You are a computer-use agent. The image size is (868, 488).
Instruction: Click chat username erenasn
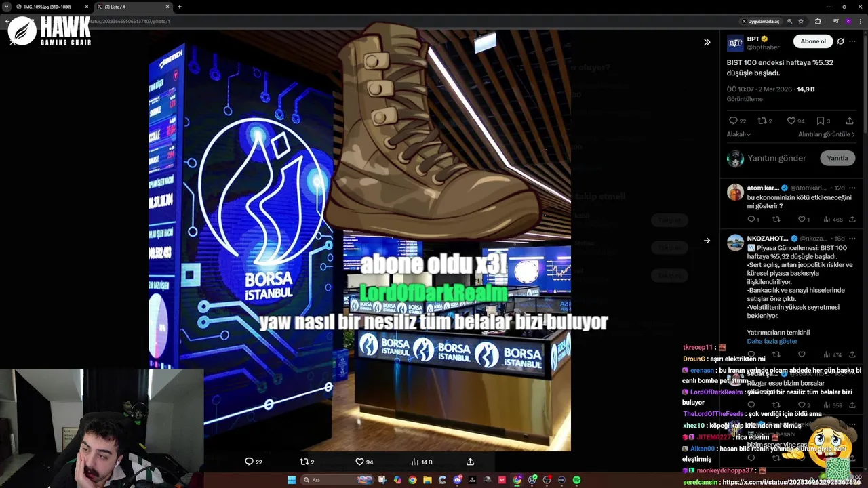pyautogui.click(x=702, y=371)
